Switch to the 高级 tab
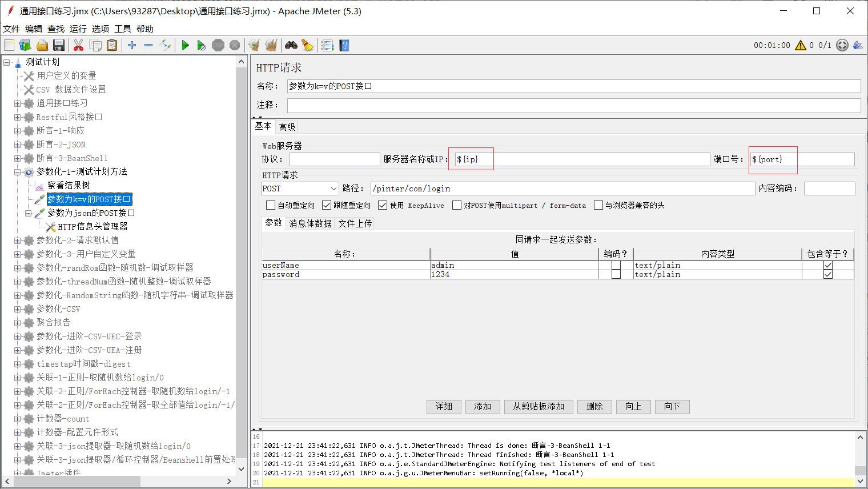This screenshot has height=489, width=868. pyautogui.click(x=287, y=127)
